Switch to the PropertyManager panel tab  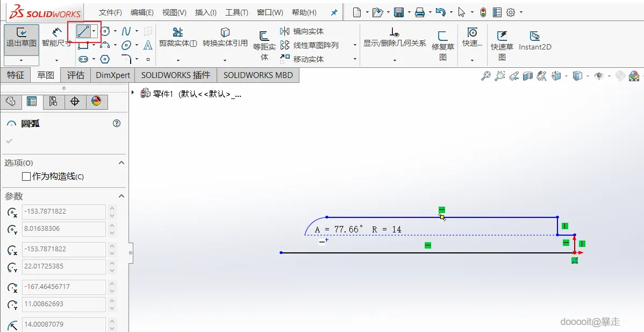coord(32,102)
